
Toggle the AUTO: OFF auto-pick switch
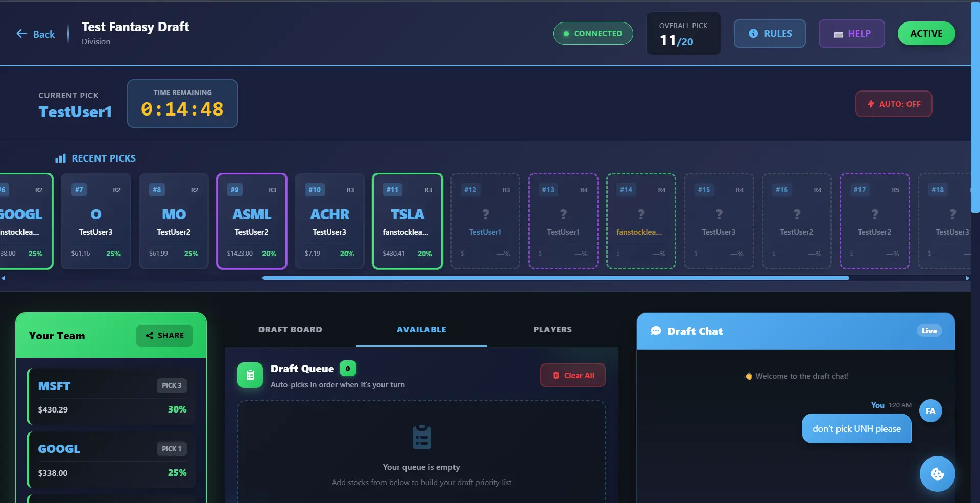click(x=894, y=104)
